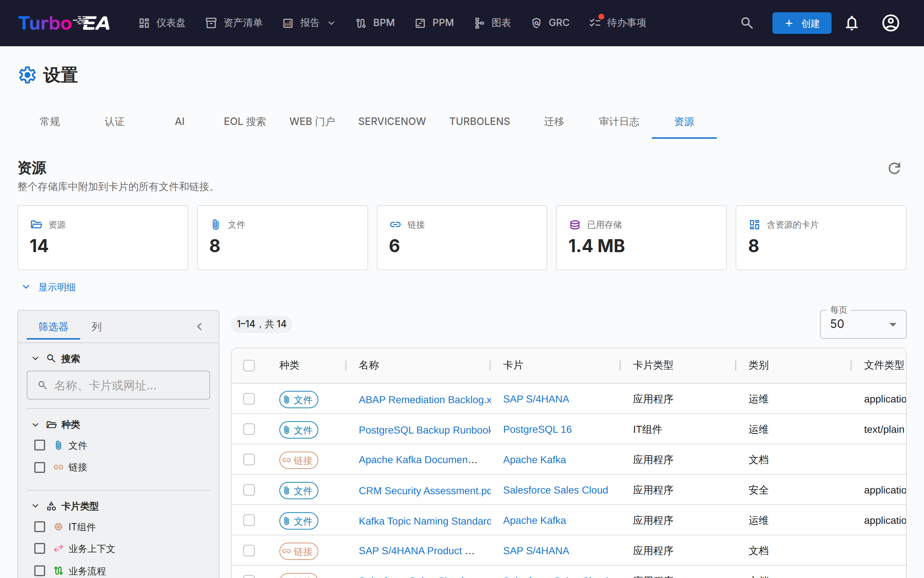Click the dashboard 仪表盘 grid icon
The width and height of the screenshot is (924, 578).
click(144, 23)
